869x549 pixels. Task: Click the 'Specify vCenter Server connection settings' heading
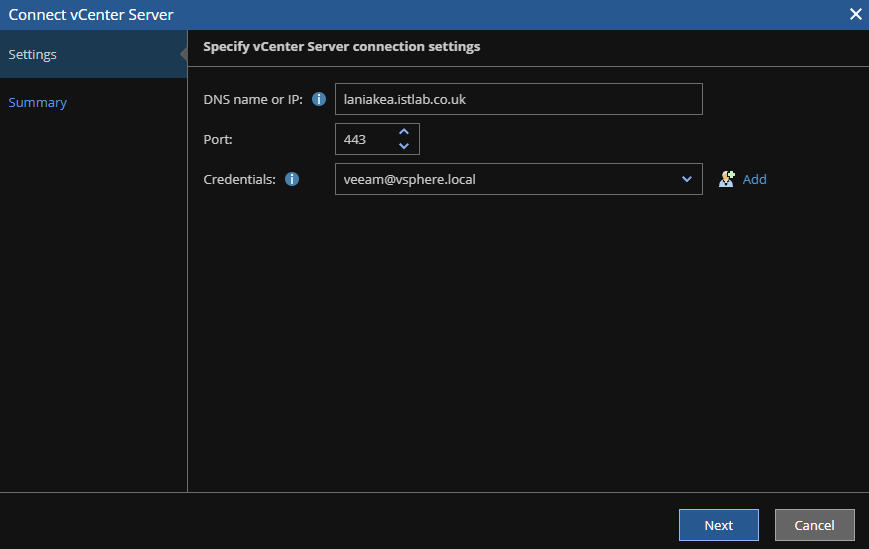coord(341,47)
